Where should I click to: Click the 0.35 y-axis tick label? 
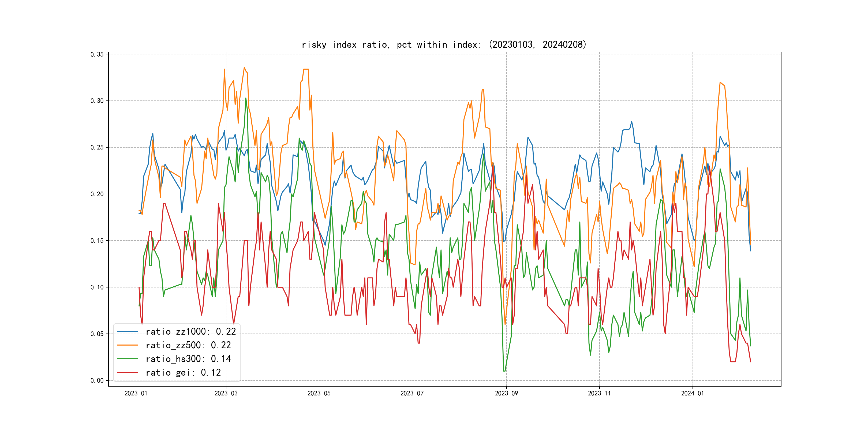click(97, 54)
